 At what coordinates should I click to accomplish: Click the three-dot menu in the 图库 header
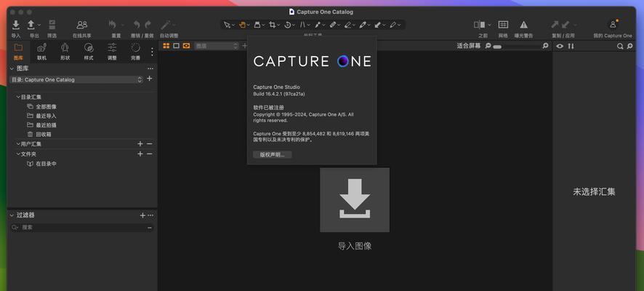click(x=150, y=68)
